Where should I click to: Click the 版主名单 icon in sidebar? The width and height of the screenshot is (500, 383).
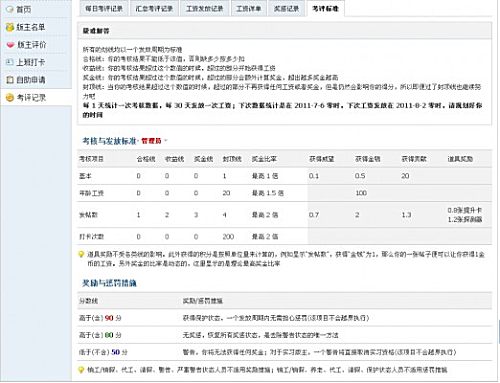pos(10,27)
